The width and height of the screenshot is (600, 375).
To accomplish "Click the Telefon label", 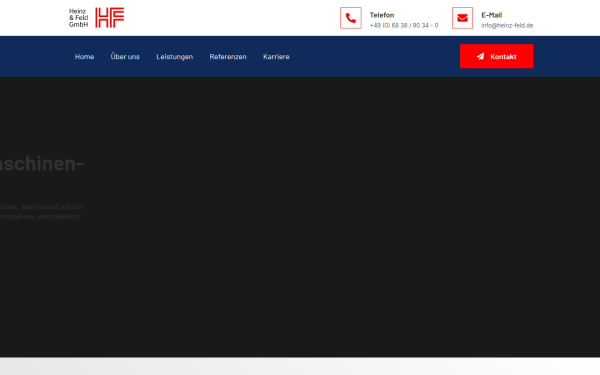I will (x=382, y=15).
